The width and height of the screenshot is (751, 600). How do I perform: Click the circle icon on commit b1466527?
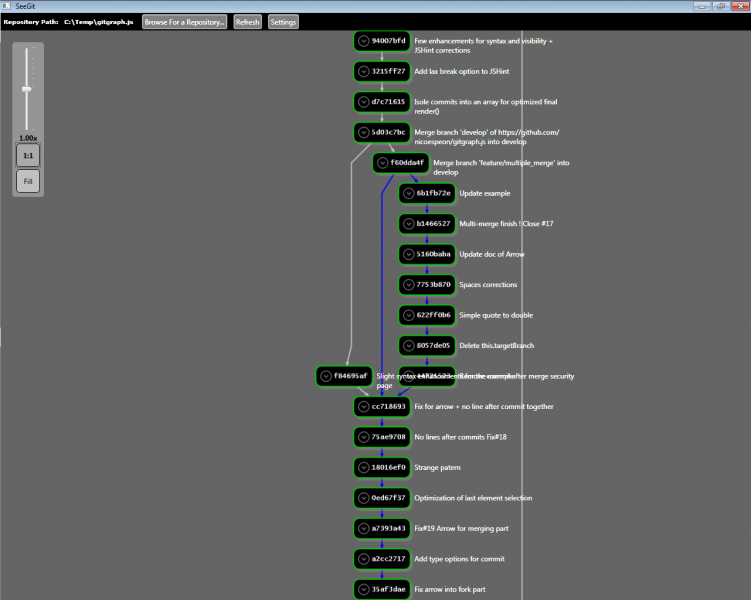point(409,224)
